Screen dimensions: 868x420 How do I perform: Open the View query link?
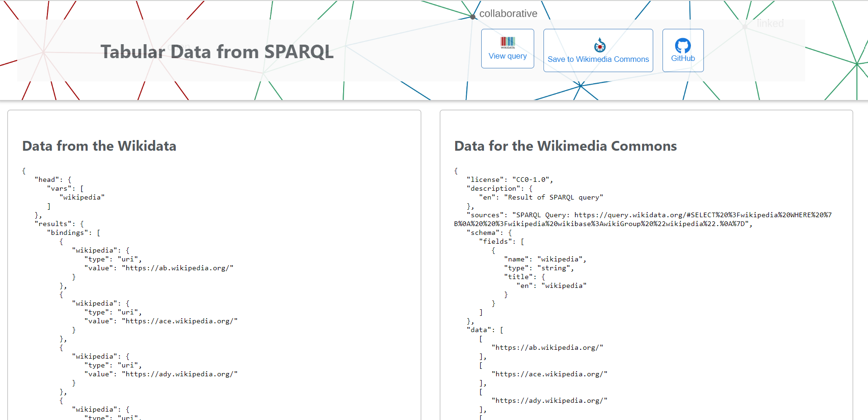(x=508, y=56)
